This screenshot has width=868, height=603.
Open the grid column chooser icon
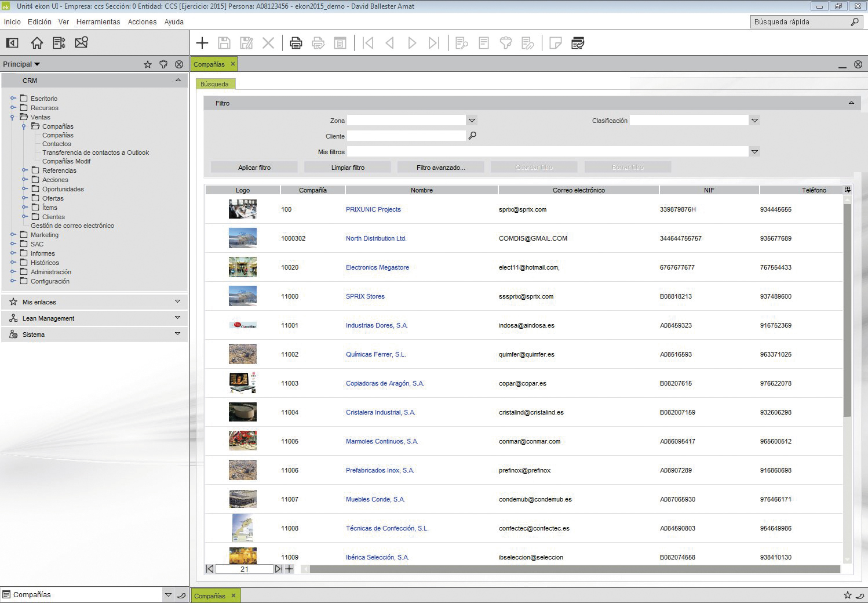[x=848, y=190]
